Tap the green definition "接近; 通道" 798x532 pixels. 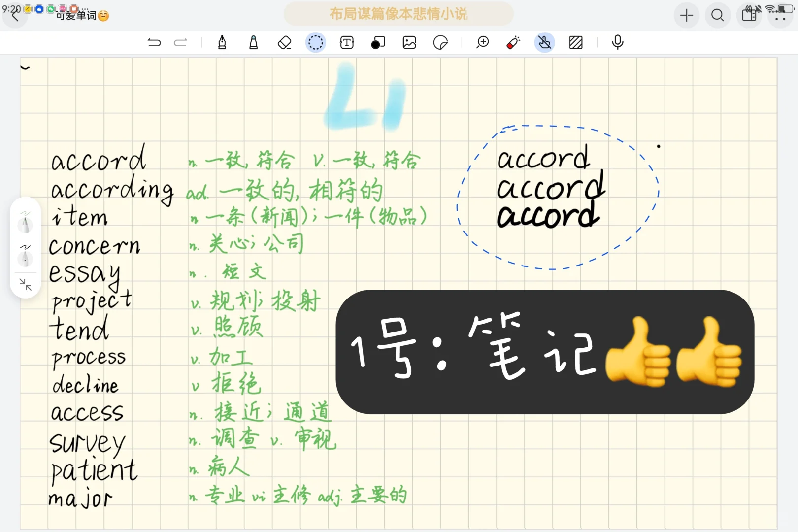coord(273,412)
